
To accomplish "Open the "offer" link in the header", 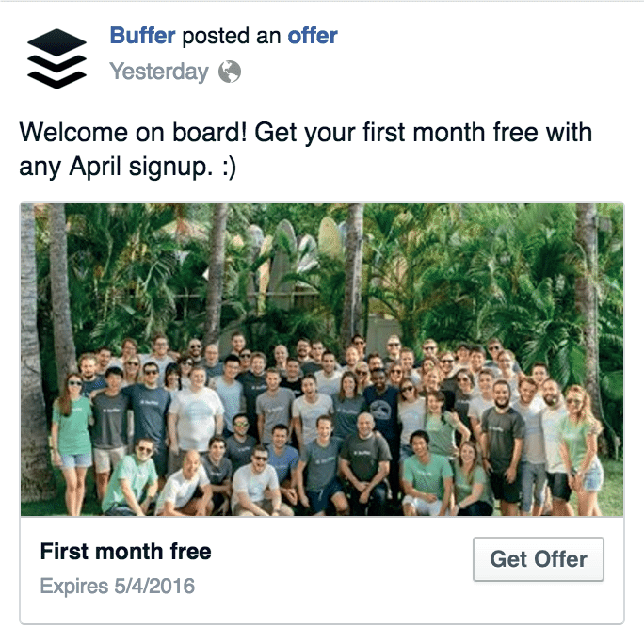I will click(312, 37).
